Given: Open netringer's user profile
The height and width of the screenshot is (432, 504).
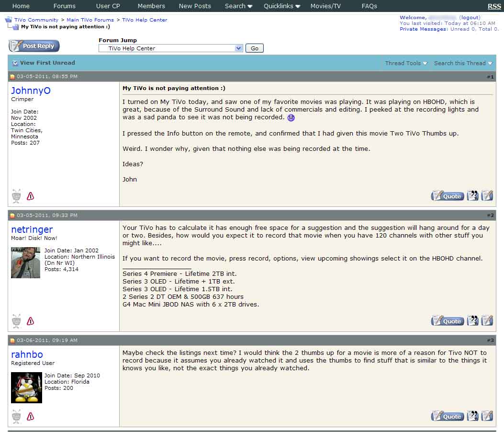Looking at the screenshot, I should tap(32, 230).
